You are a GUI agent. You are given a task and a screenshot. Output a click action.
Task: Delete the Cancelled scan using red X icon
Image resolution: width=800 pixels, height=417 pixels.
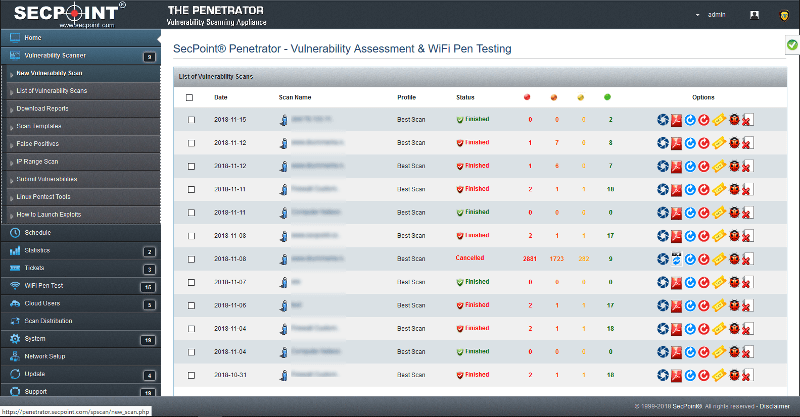coord(747,259)
